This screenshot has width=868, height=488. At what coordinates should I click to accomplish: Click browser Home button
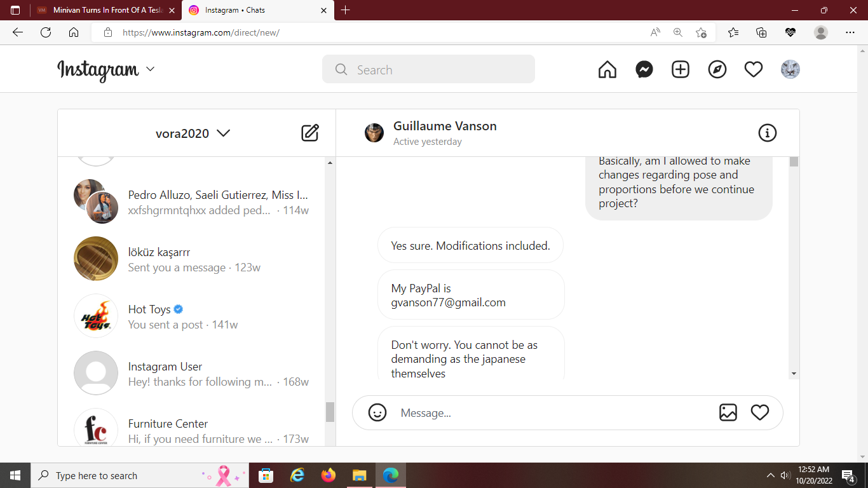click(74, 32)
